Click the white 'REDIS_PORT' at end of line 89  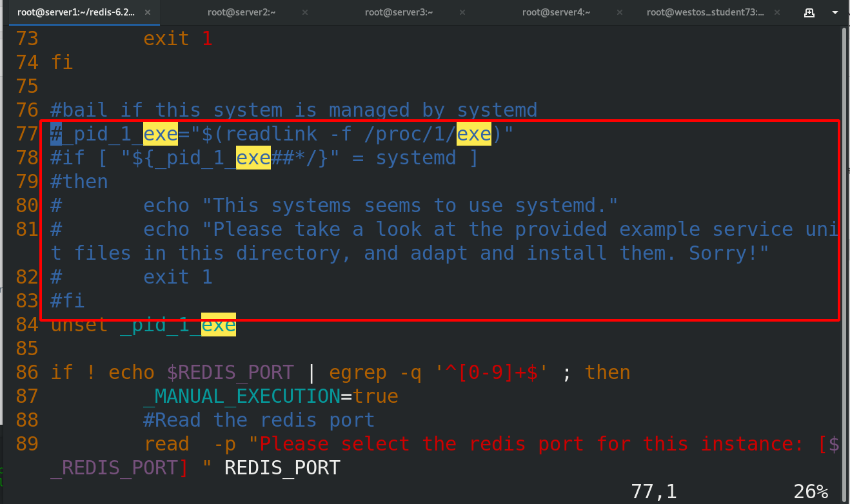coord(282,468)
